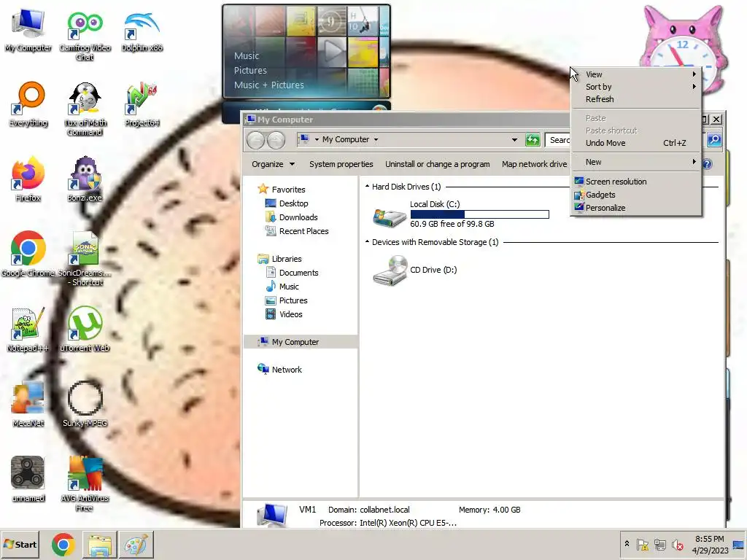Collapse the Hard Disk Drives group

368,187
